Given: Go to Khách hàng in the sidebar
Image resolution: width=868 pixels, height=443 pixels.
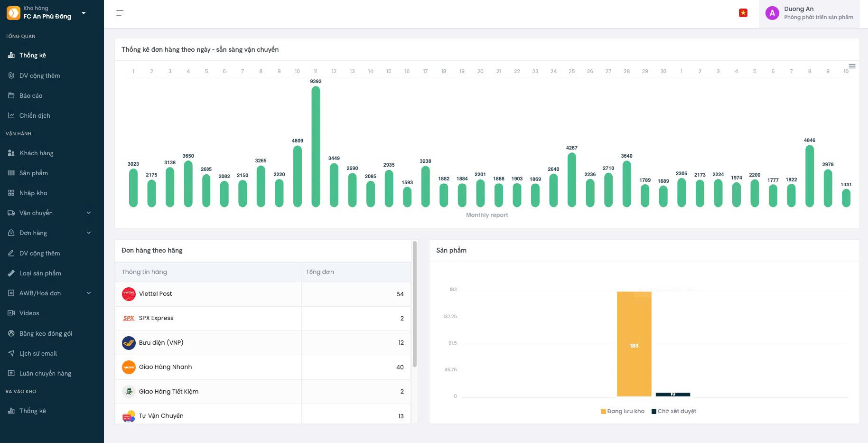Looking at the screenshot, I should (x=36, y=153).
